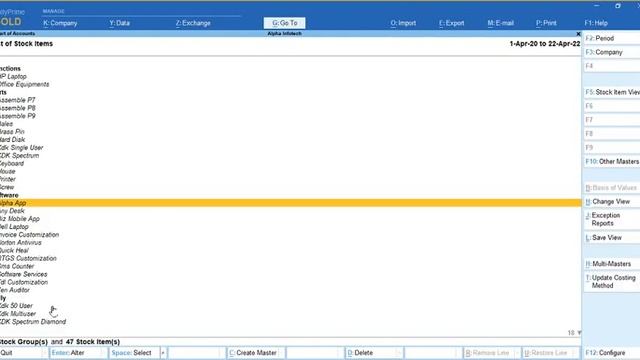Select the Keyboard stock item

pos(12,163)
